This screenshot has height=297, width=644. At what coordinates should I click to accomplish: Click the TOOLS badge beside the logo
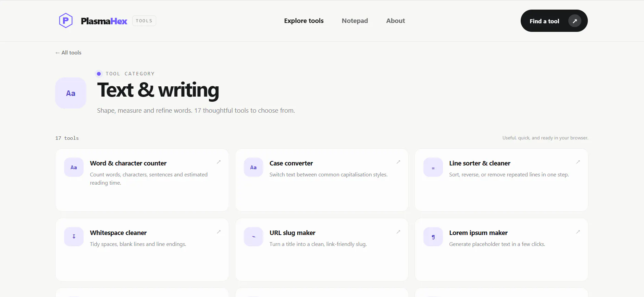pyautogui.click(x=144, y=21)
